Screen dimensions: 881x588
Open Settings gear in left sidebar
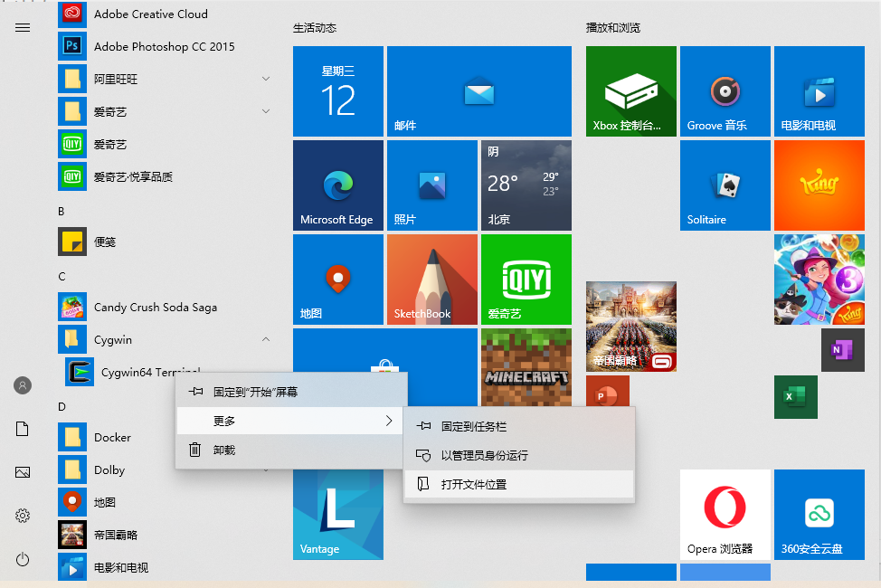23,516
